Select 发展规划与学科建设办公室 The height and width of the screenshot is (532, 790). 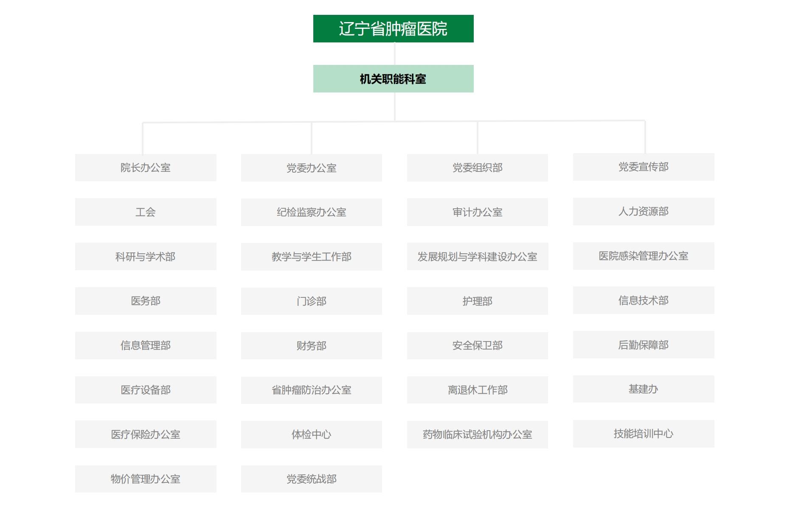pyautogui.click(x=478, y=256)
